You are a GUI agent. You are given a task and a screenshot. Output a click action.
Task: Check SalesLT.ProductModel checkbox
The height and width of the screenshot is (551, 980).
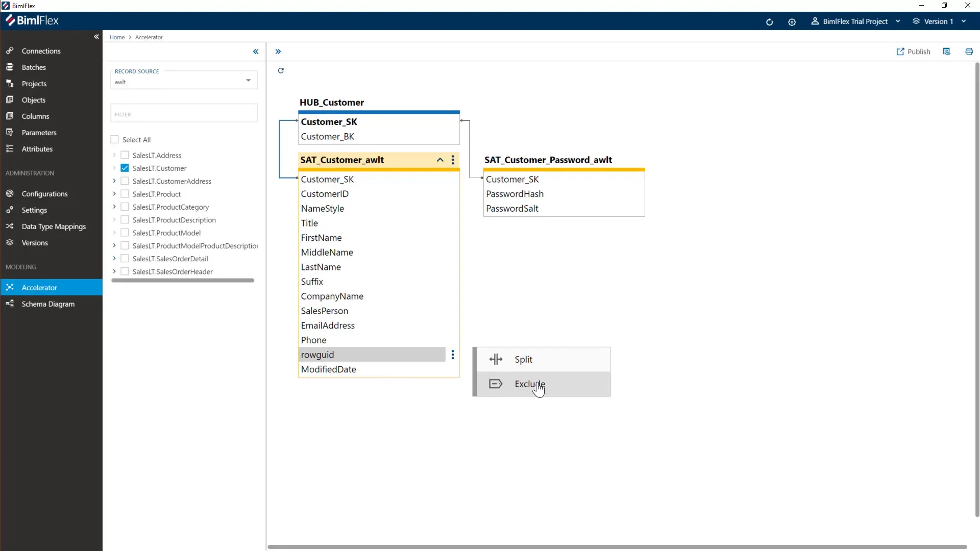click(x=125, y=233)
